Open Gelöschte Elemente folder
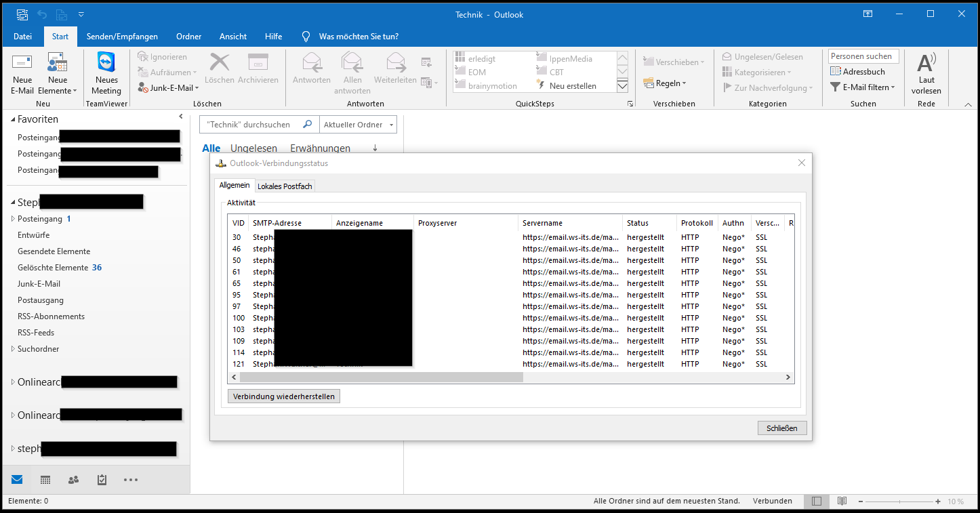Screen dimensions: 980x513 click(x=53, y=268)
